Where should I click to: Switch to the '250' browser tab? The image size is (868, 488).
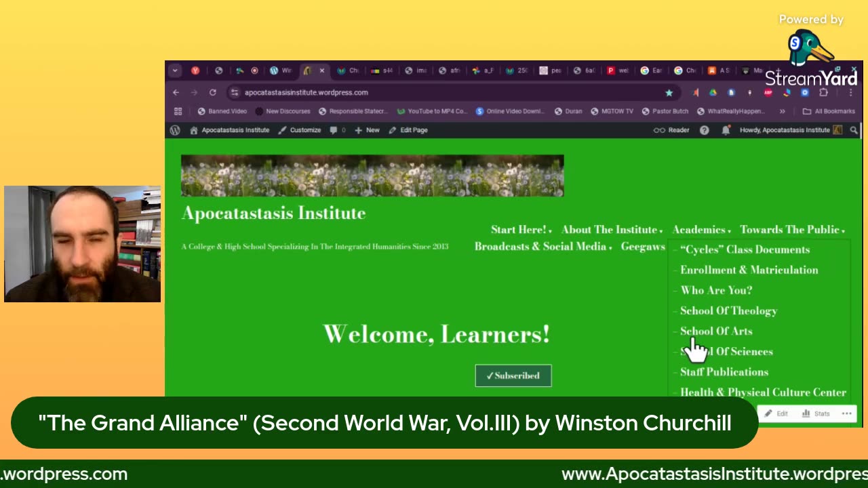517,70
